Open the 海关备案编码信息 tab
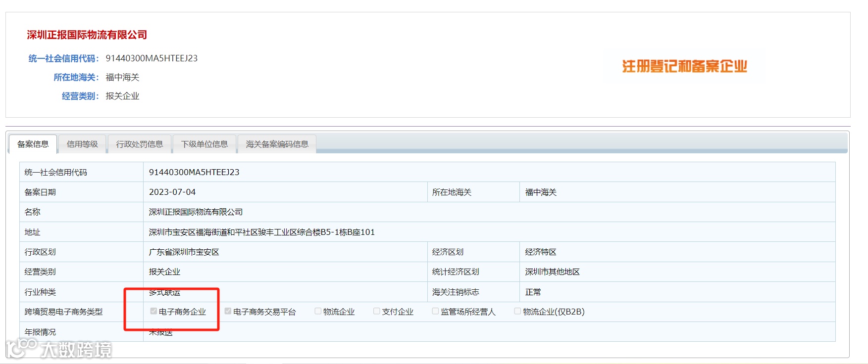The width and height of the screenshot is (868, 364). coord(277,144)
